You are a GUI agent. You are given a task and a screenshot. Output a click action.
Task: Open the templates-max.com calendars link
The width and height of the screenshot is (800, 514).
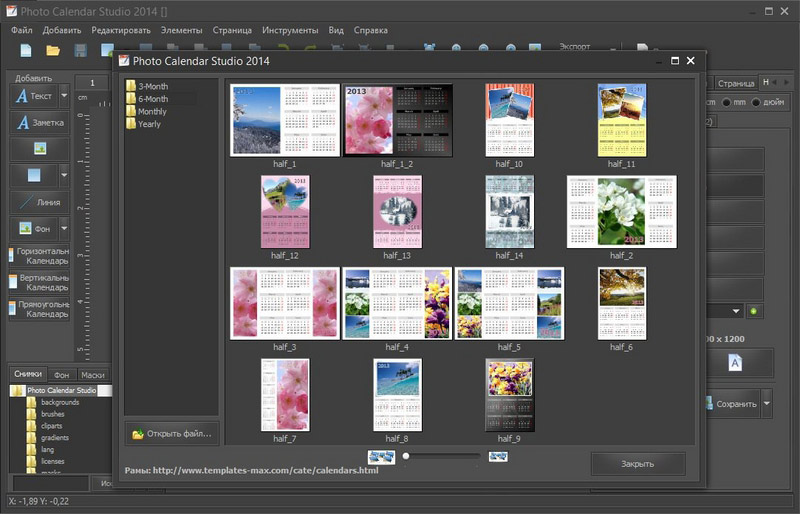click(265, 470)
